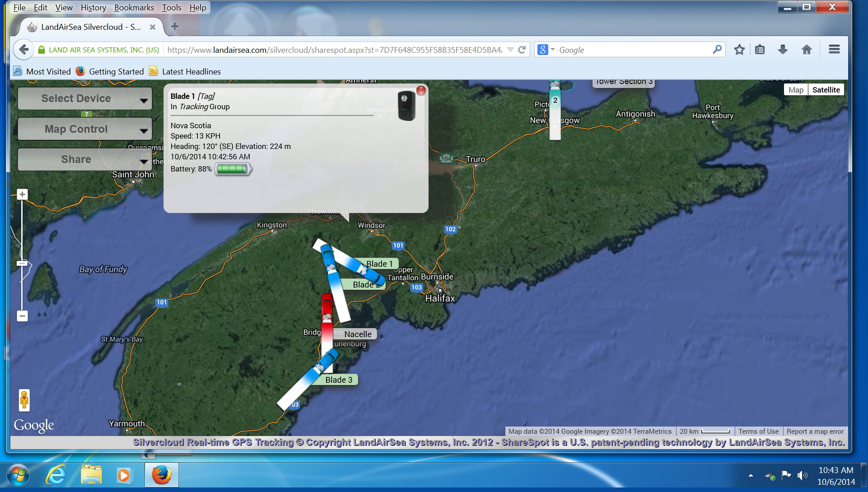The width and height of the screenshot is (868, 492).
Task: Open the View menu
Action: [x=64, y=8]
